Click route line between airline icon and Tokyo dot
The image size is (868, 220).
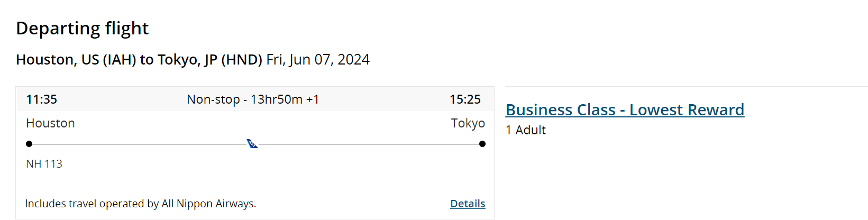pos(370,144)
